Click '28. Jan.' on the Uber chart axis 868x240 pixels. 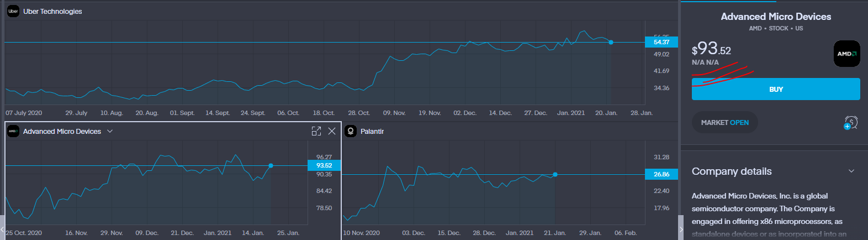[642, 113]
